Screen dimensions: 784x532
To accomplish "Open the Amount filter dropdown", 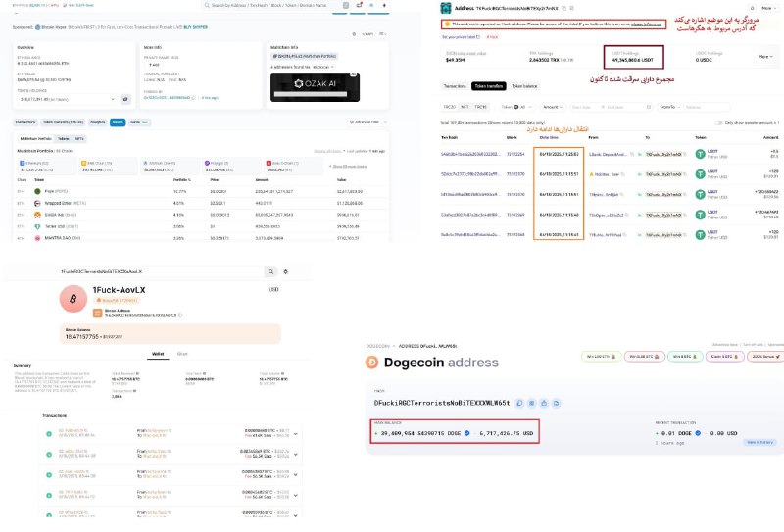I will [553, 107].
